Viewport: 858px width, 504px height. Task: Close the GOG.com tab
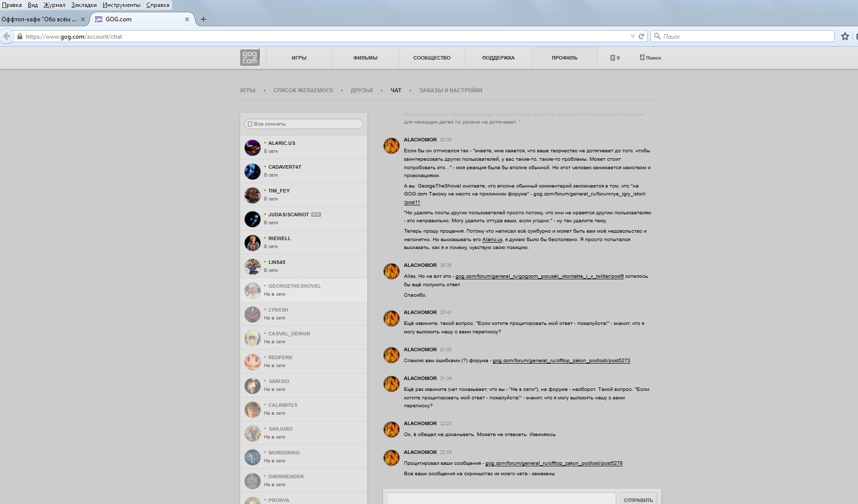pos(187,19)
